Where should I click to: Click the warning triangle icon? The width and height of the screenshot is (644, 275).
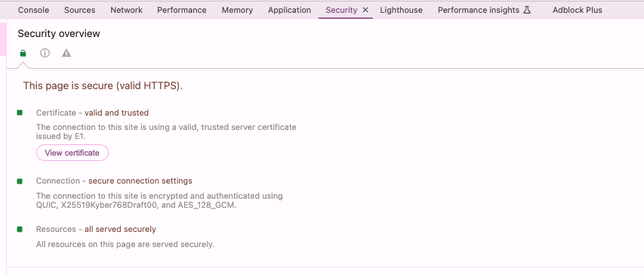click(x=66, y=53)
